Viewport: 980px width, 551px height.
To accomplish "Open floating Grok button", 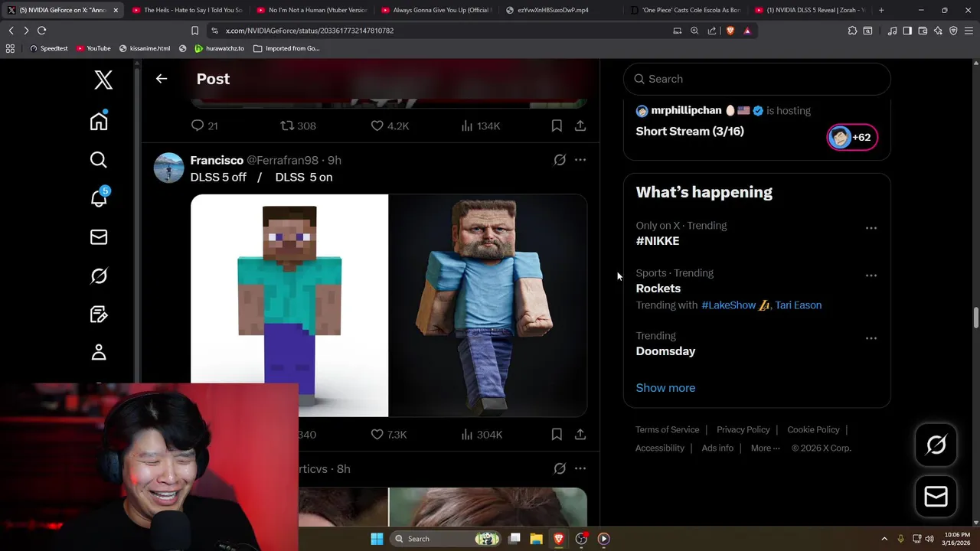I will coord(936,445).
